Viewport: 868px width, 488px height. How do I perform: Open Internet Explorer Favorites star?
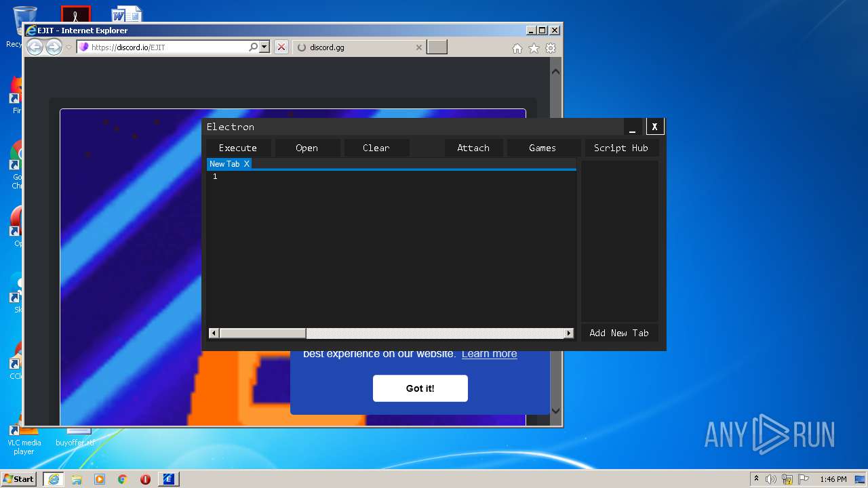pyautogui.click(x=534, y=48)
